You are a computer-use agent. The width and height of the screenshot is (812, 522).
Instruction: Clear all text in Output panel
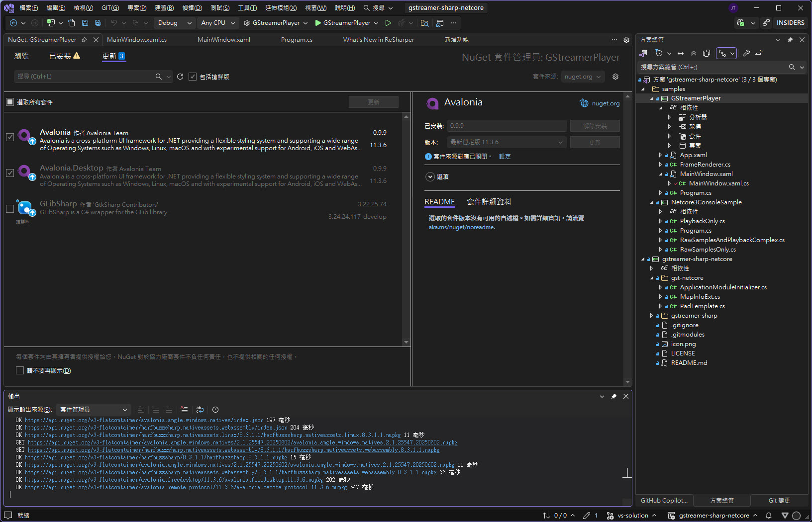(x=184, y=410)
